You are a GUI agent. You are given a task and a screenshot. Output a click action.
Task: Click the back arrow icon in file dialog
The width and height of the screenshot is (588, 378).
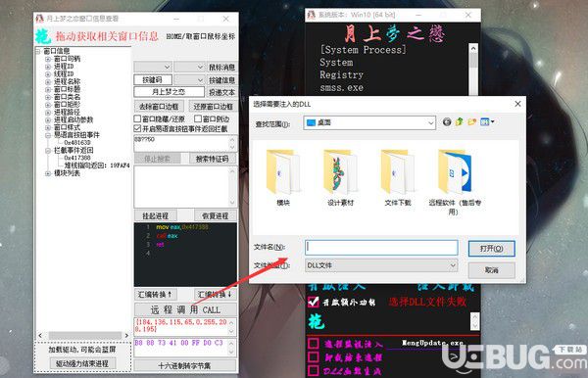tap(447, 121)
